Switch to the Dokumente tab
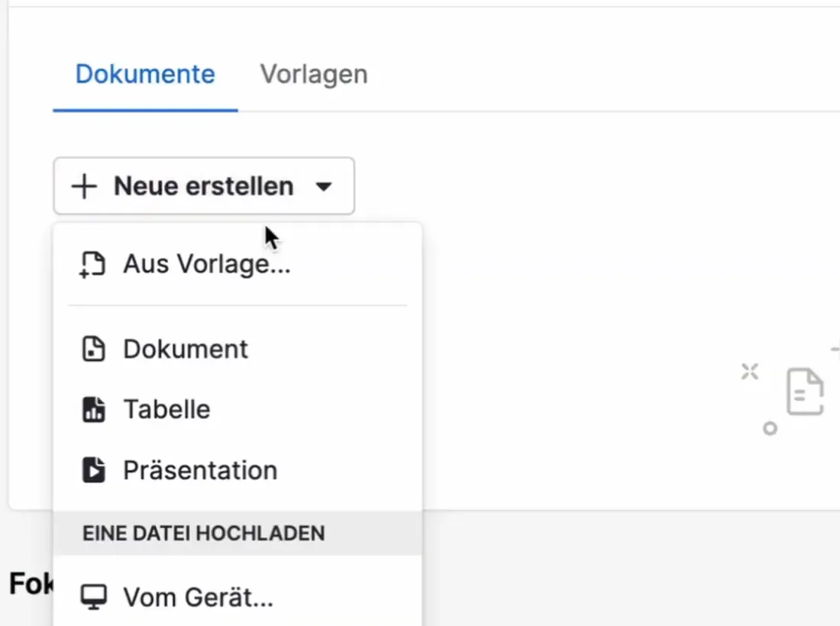840x626 pixels. click(x=145, y=75)
